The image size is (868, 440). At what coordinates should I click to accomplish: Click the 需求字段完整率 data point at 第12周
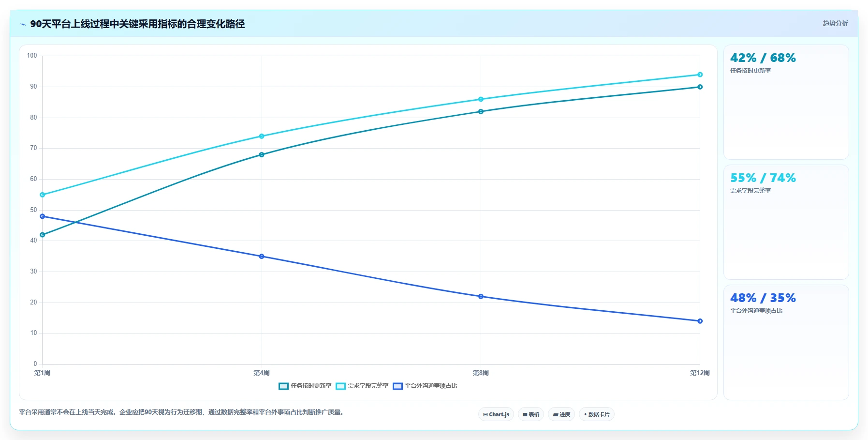click(700, 75)
